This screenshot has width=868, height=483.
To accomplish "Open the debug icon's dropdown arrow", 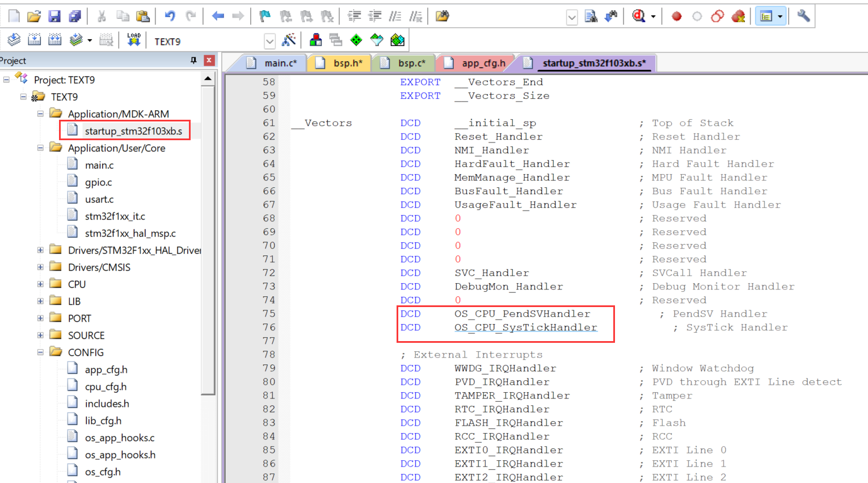I will tap(653, 16).
